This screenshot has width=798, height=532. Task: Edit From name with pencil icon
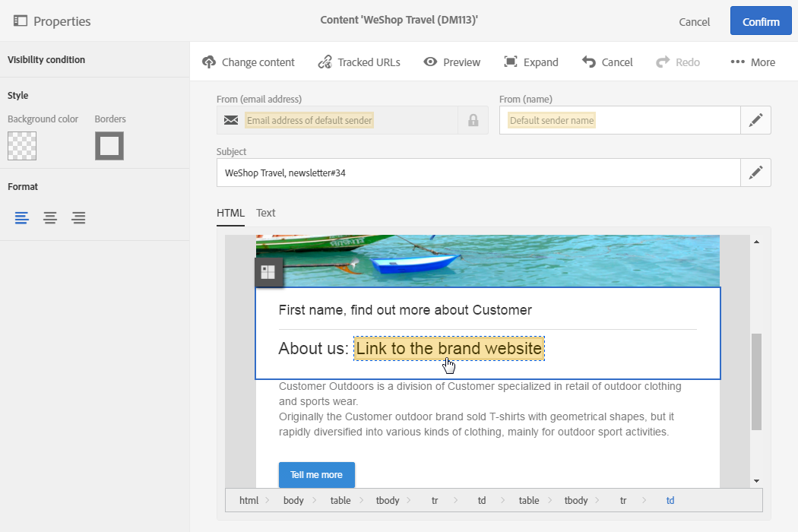tap(755, 120)
